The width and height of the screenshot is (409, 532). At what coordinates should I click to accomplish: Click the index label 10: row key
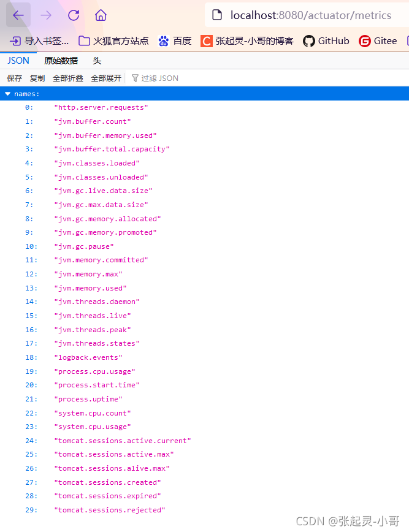(x=31, y=246)
